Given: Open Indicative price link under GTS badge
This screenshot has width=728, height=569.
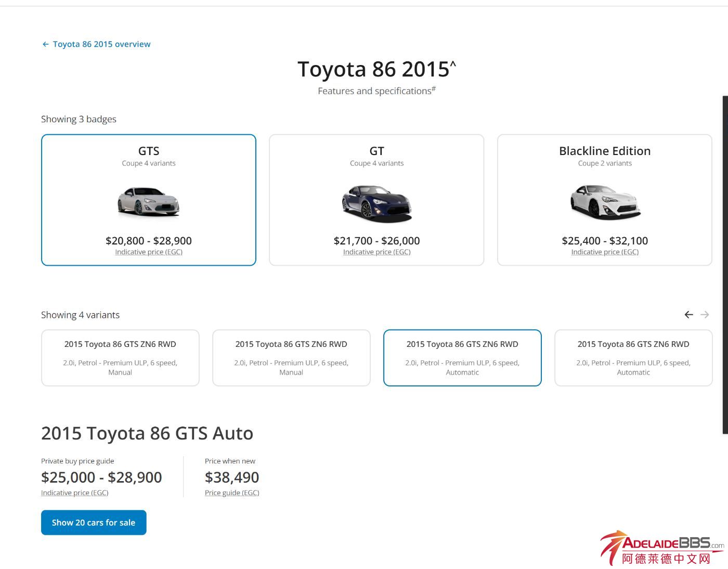Looking at the screenshot, I should pos(149,252).
